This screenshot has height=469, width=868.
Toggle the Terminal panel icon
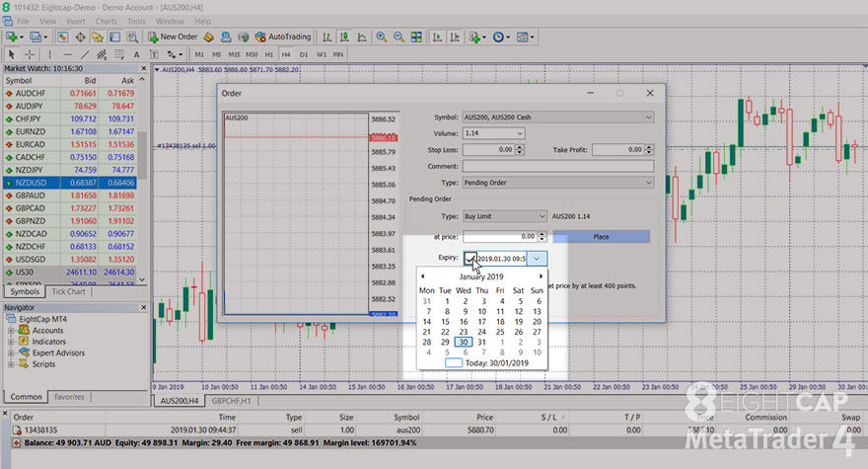pyautogui.click(x=114, y=38)
